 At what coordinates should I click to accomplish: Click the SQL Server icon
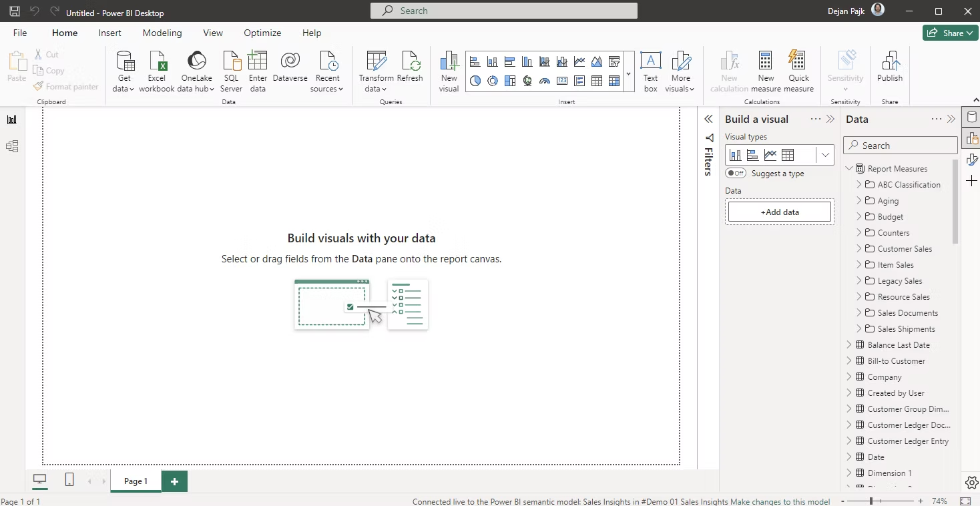[231, 62]
